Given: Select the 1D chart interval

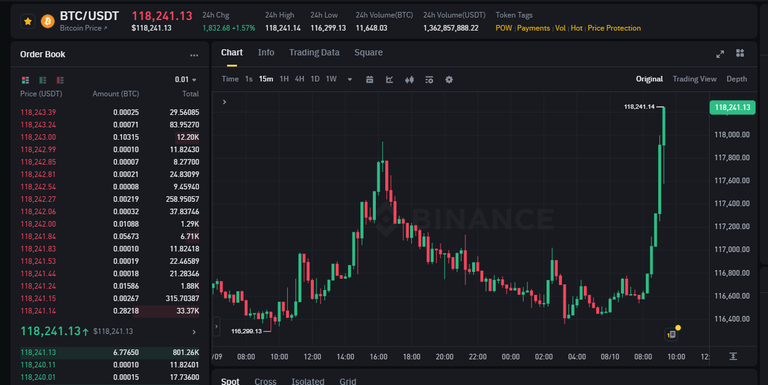Looking at the screenshot, I should (x=315, y=79).
